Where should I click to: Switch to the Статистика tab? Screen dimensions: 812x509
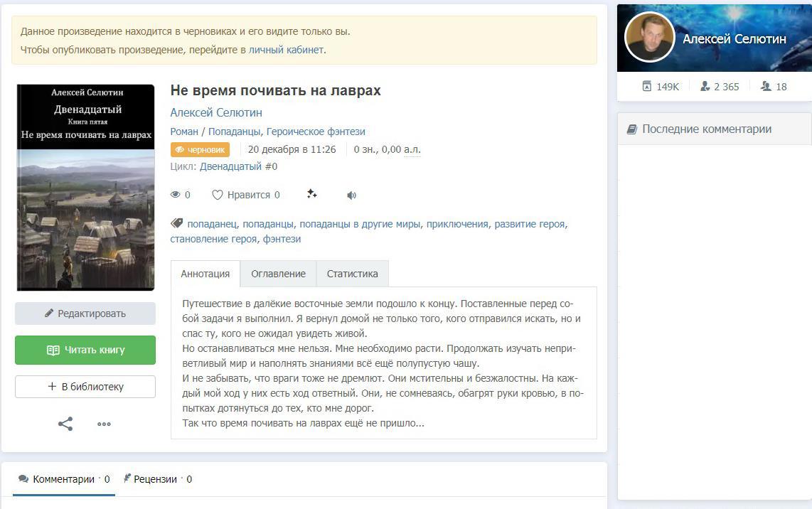352,274
